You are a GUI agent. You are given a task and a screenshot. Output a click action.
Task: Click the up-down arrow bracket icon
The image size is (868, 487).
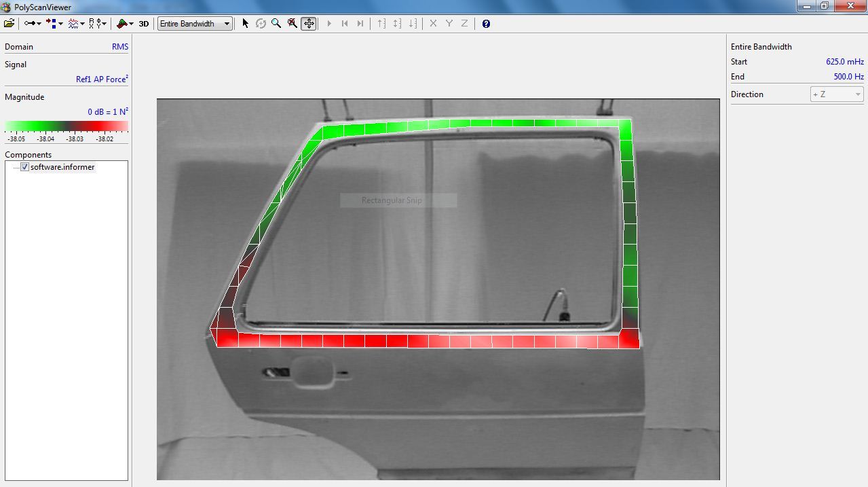click(397, 23)
